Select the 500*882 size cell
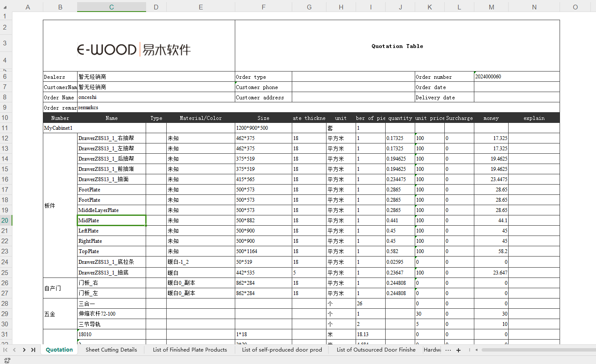The width and height of the screenshot is (596, 364). (264, 221)
